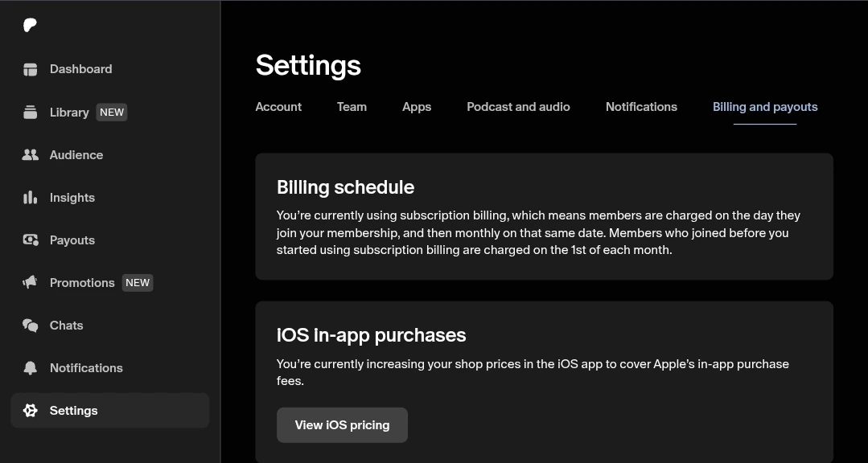Open the Team tab
The width and height of the screenshot is (868, 463).
[352, 107]
